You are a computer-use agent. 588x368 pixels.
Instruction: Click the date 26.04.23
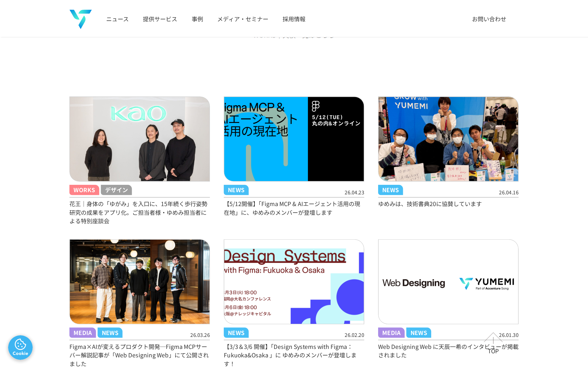pos(354,192)
